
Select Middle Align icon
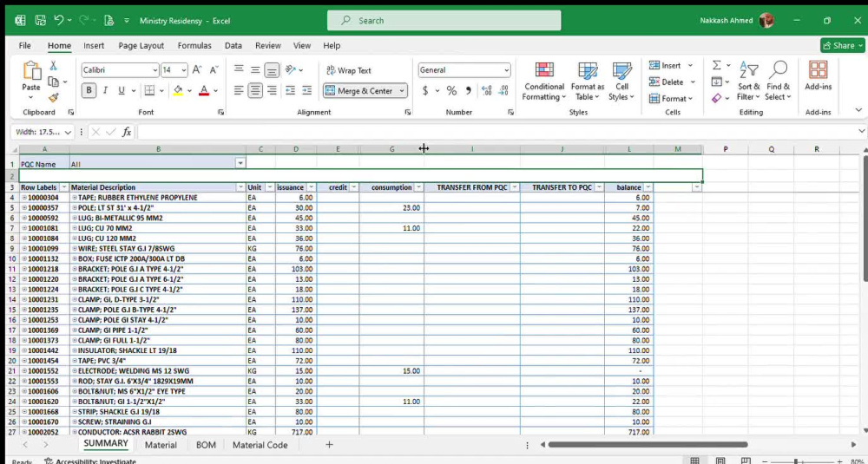pos(255,69)
